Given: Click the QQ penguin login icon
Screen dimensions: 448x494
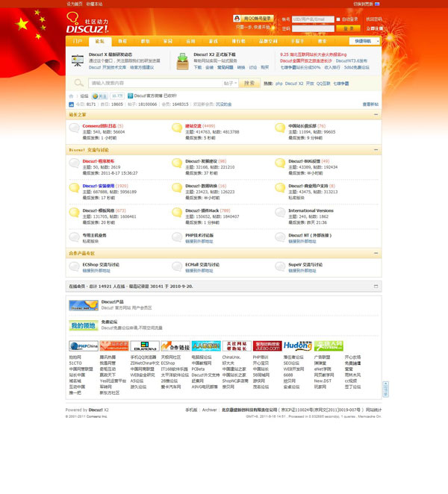Looking at the screenshot, I should 237,19.
